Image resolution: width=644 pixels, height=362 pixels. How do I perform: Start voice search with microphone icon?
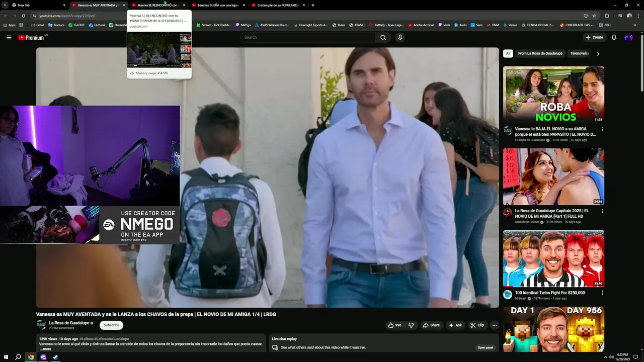400,37
